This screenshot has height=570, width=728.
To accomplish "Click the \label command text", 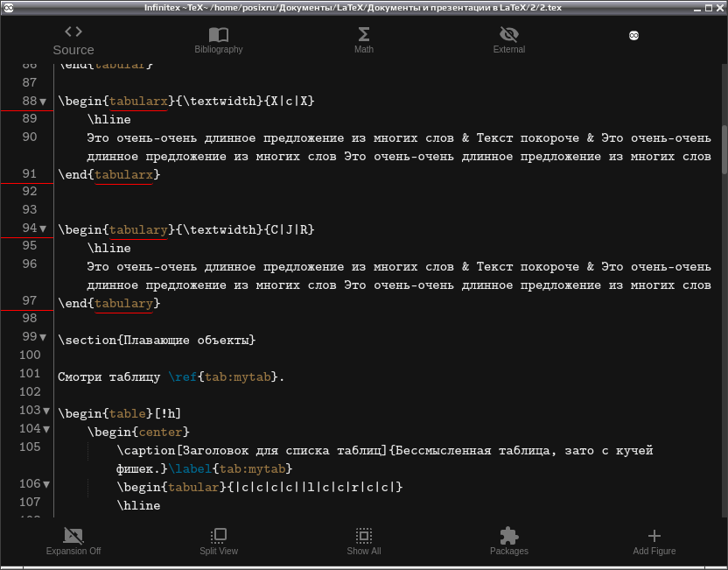I will click(x=190, y=468).
